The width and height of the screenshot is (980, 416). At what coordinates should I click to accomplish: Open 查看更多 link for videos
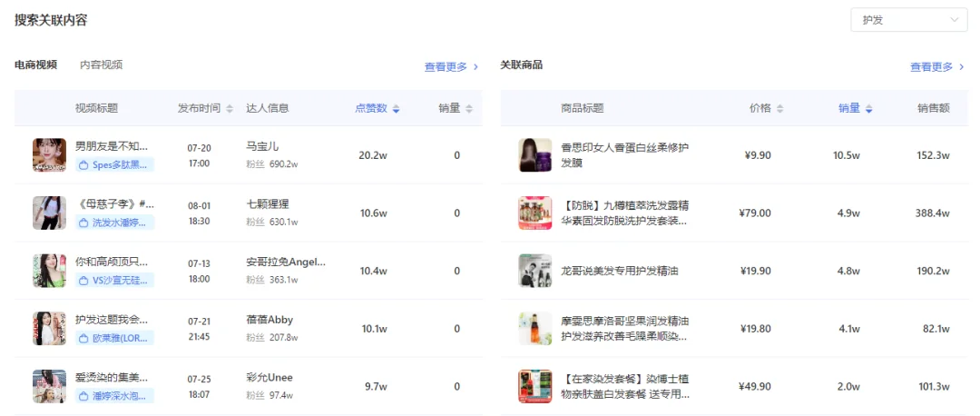point(451,67)
